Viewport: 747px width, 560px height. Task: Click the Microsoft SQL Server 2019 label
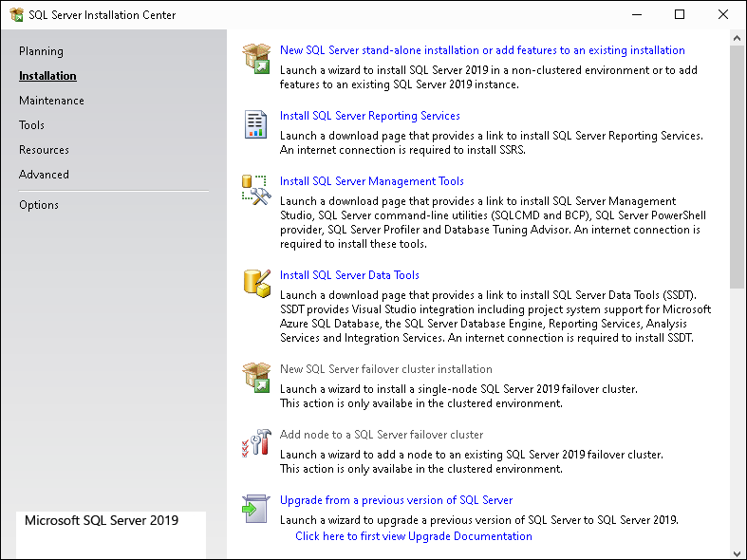102,520
